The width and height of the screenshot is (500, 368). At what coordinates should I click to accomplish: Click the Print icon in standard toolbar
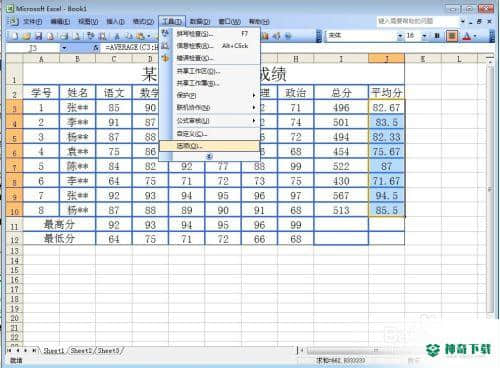tap(64, 36)
